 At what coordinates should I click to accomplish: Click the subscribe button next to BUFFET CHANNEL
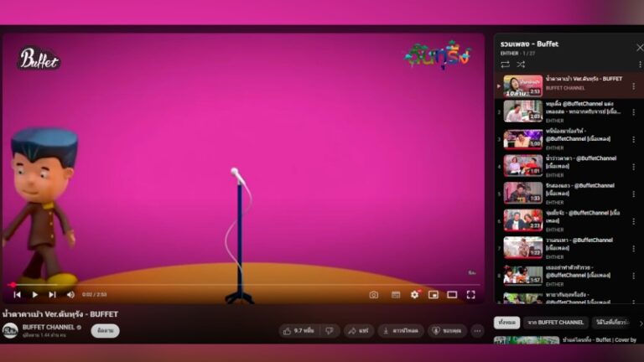pyautogui.click(x=105, y=331)
